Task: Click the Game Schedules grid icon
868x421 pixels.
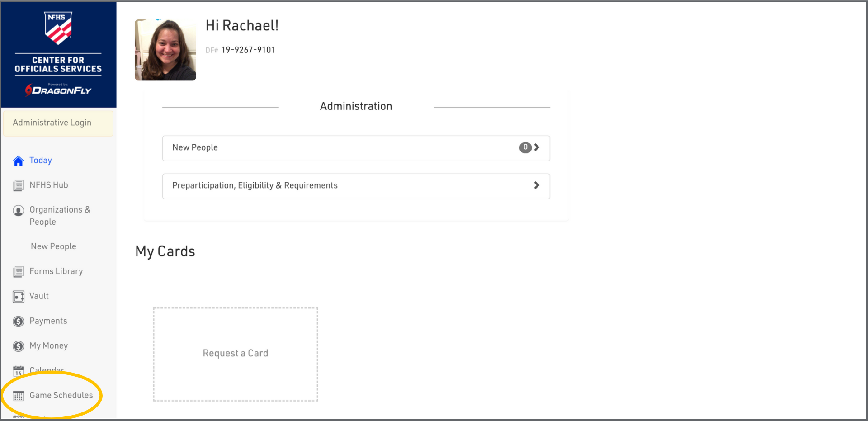Action: [x=18, y=396]
